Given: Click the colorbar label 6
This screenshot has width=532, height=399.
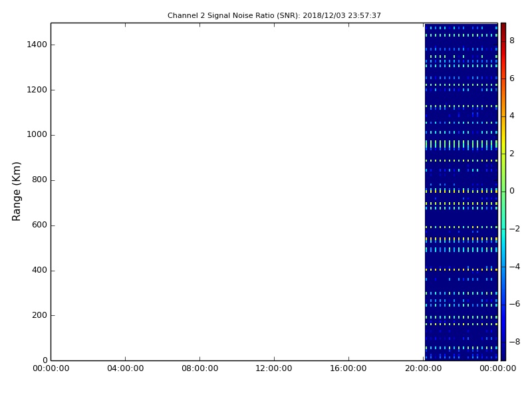Looking at the screenshot, I should coord(512,78).
